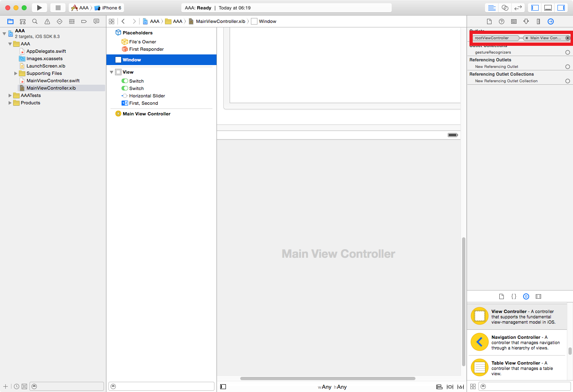Open LaunchScreen.xib file
This screenshot has height=392, width=573.
(x=45, y=66)
